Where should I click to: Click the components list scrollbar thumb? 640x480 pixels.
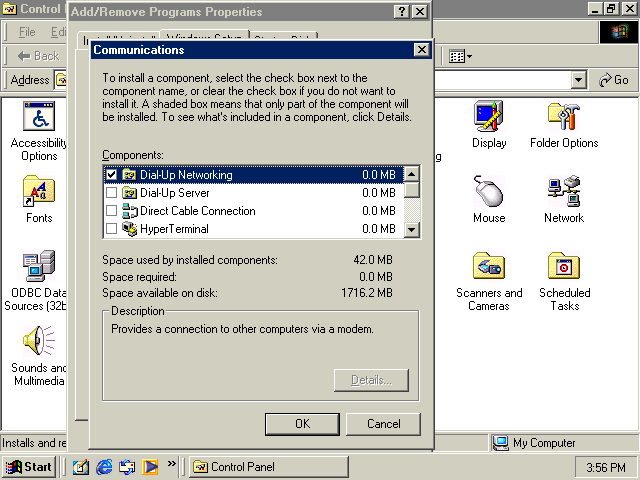pyautogui.click(x=412, y=190)
